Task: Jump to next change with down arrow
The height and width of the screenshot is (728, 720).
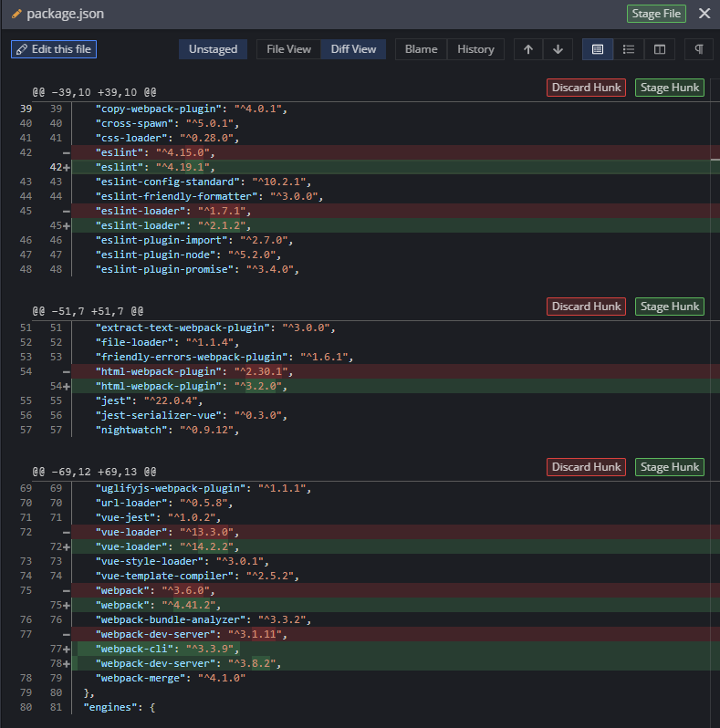Action: tap(558, 49)
